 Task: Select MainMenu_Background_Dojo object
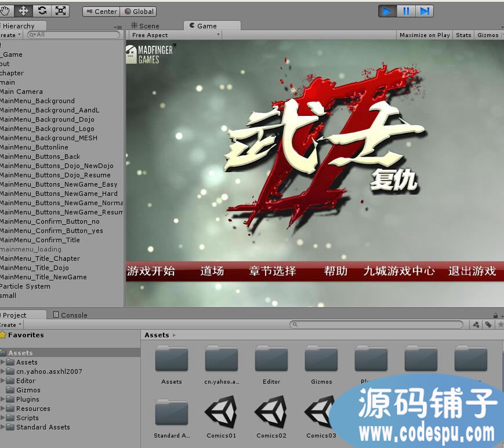tap(47, 119)
